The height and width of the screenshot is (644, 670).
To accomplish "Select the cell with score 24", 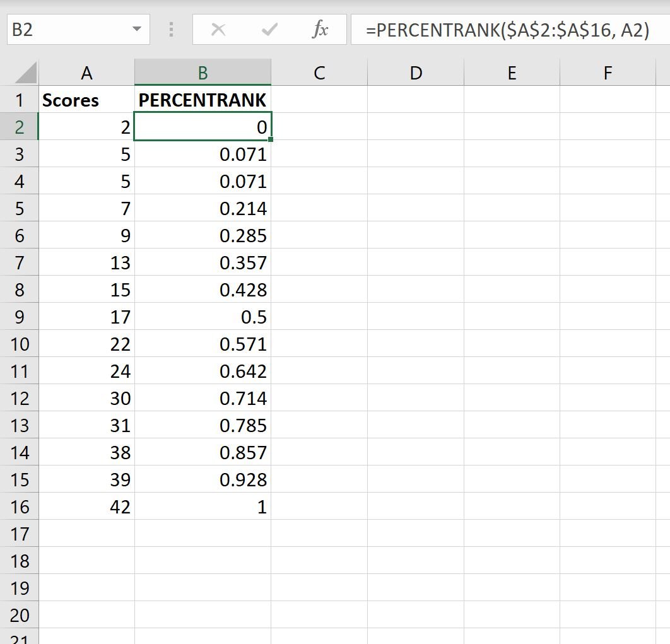I will [86, 370].
